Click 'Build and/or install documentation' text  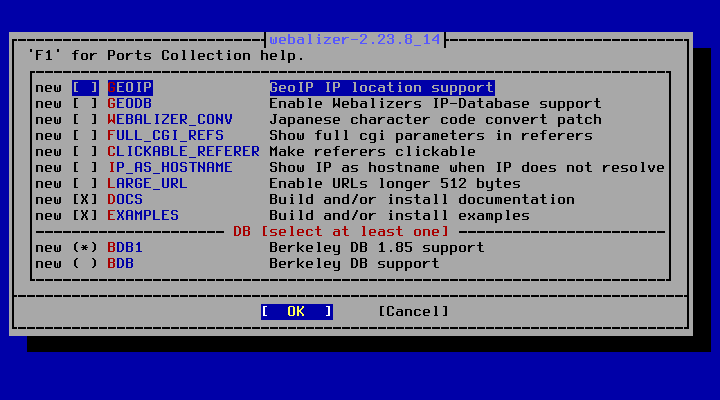coord(422,199)
